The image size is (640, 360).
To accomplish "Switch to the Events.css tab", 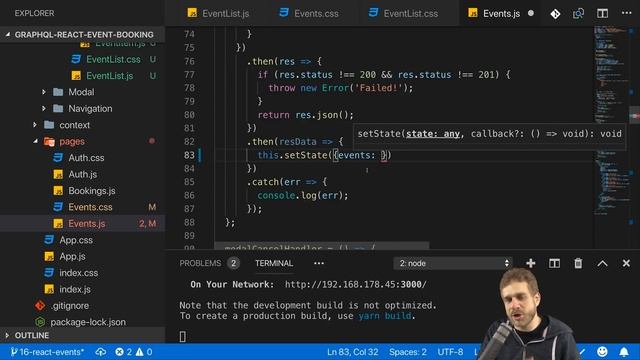I will [x=309, y=13].
